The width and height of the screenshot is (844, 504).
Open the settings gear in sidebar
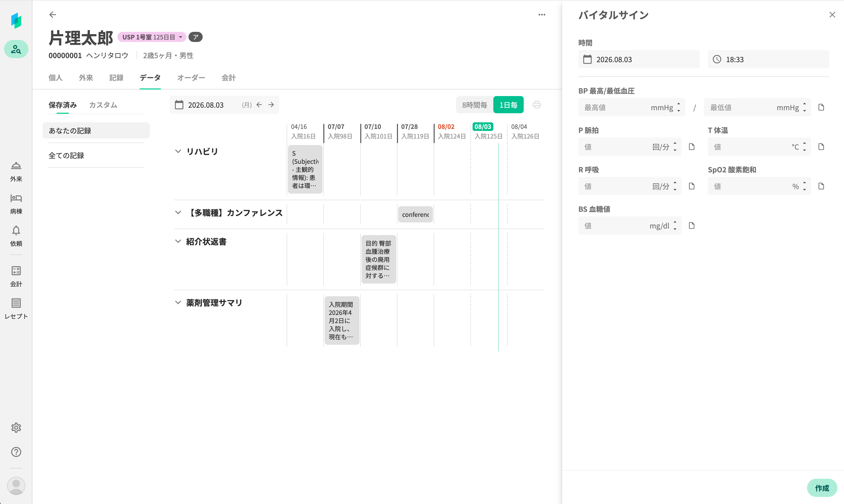[16, 428]
